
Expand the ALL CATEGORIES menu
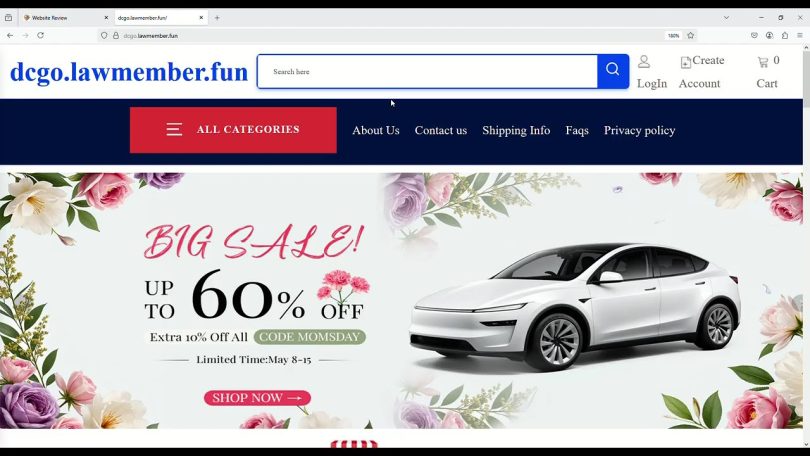233,130
